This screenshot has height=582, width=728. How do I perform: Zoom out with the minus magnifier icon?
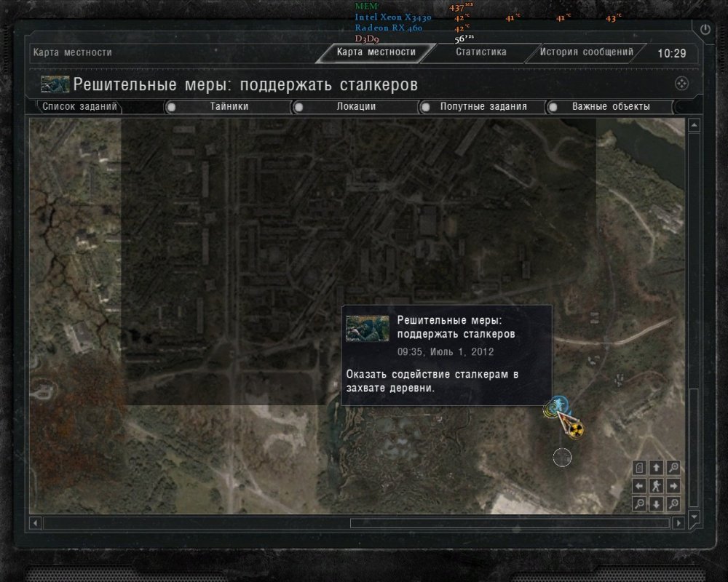coord(639,503)
